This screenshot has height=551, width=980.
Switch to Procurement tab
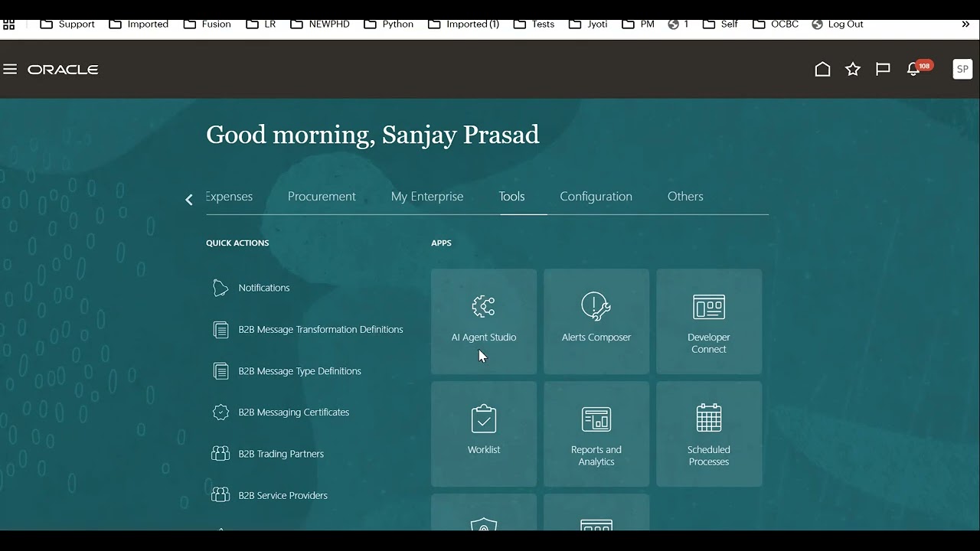click(x=322, y=197)
